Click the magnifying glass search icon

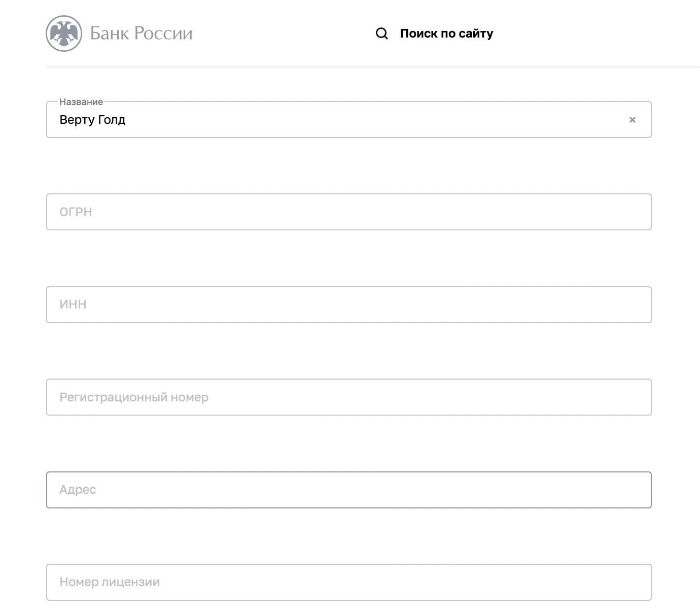click(381, 33)
